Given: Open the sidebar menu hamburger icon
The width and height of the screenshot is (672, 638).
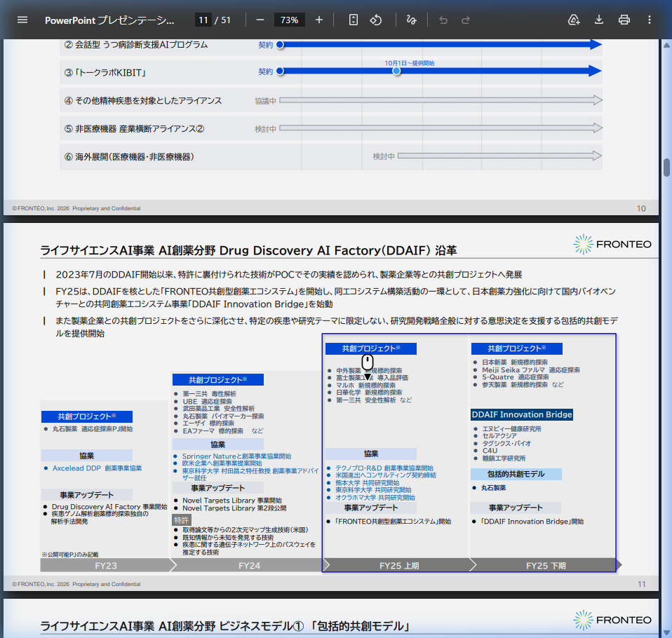Looking at the screenshot, I should (22, 20).
